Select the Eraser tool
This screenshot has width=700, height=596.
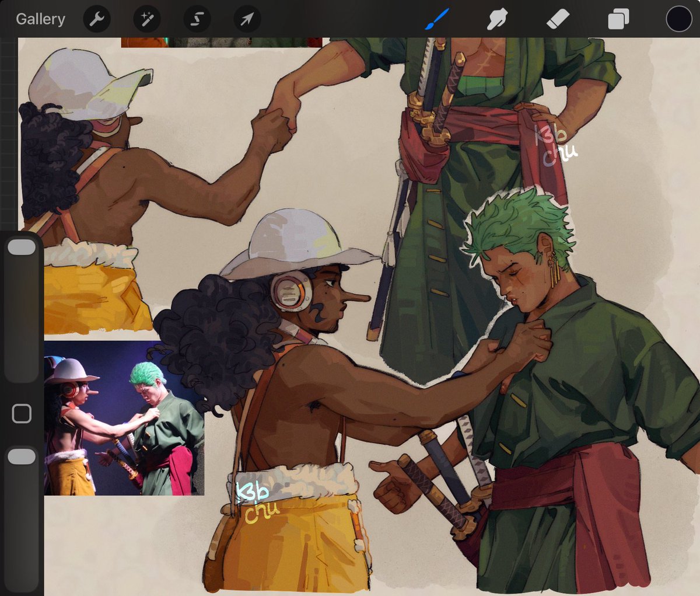558,19
